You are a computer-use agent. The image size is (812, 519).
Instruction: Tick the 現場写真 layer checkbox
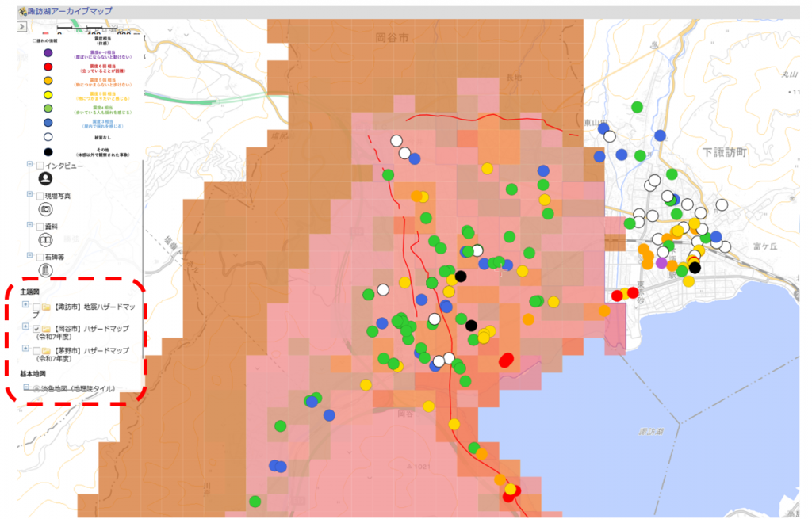pyautogui.click(x=40, y=195)
